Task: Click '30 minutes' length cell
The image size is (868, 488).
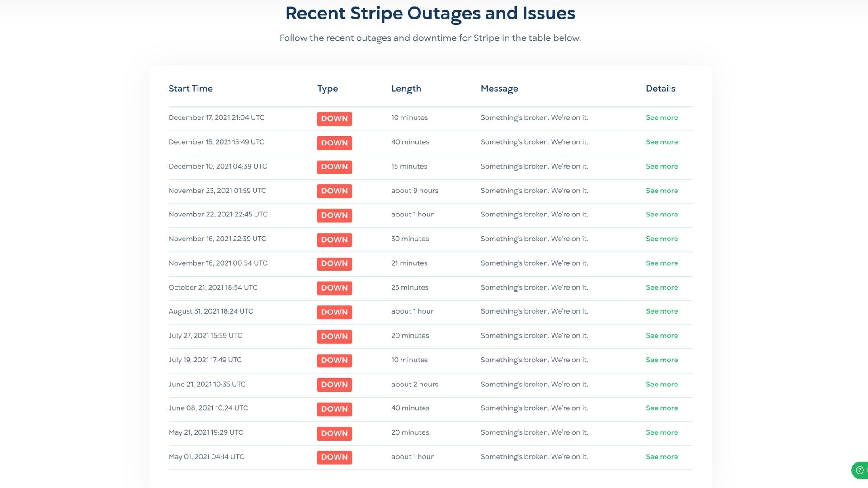Action: (x=410, y=239)
